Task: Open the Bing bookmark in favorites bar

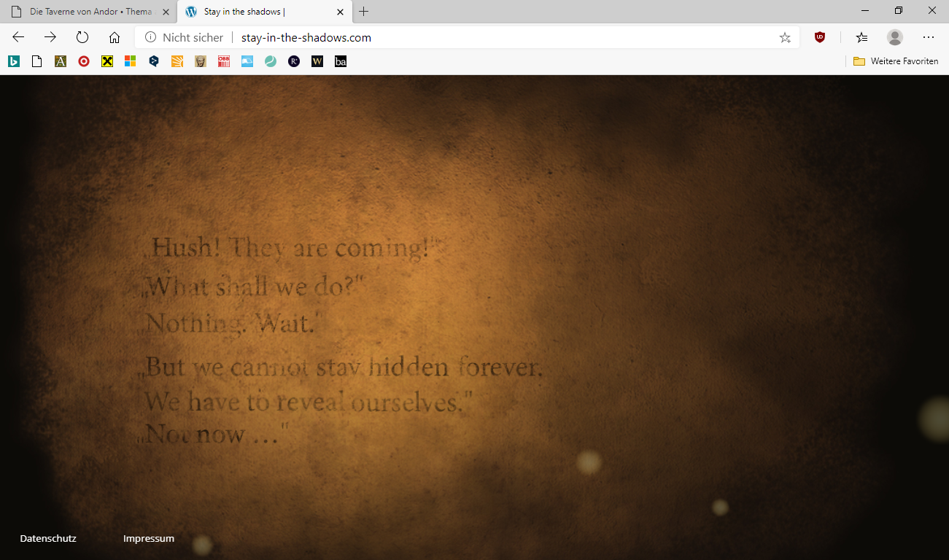Action: click(14, 61)
